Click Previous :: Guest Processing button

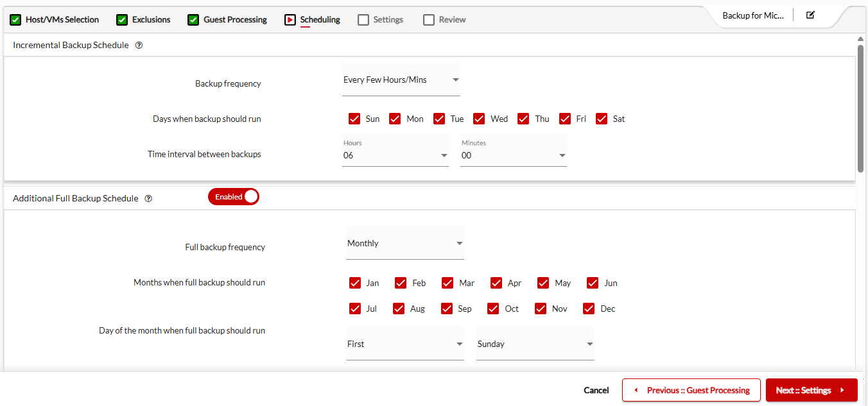point(691,390)
